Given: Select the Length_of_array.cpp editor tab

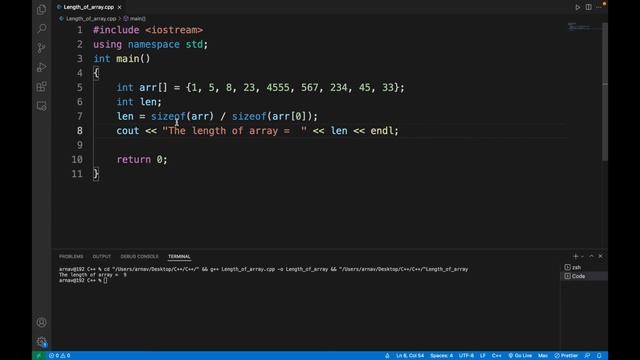Looking at the screenshot, I should [89, 7].
